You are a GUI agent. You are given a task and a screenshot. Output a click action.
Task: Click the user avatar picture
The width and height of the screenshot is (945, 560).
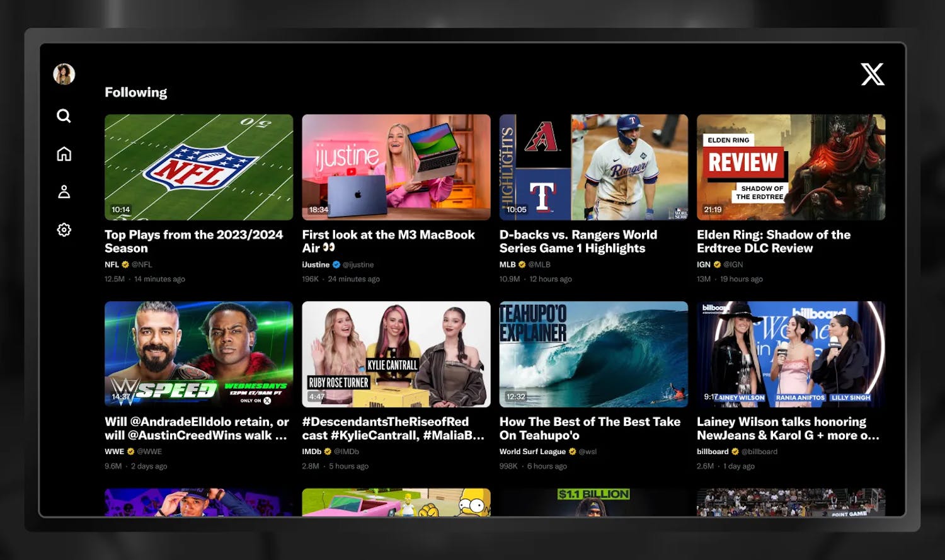click(x=64, y=74)
